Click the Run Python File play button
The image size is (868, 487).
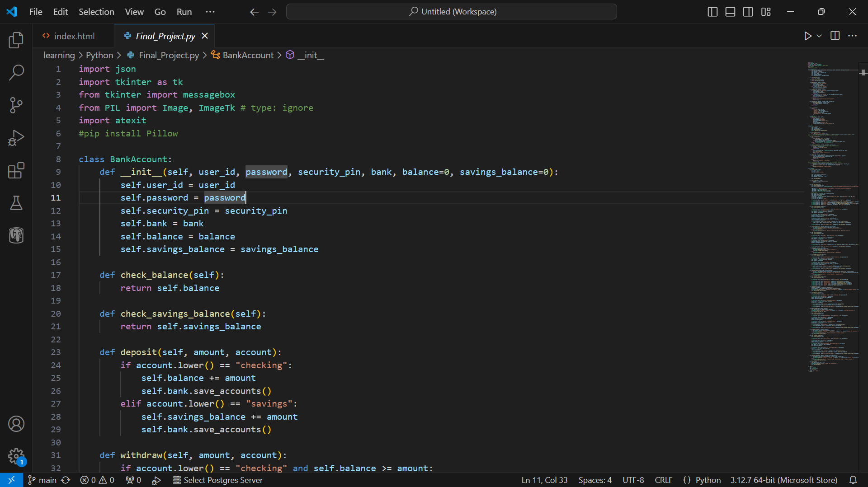coord(807,36)
